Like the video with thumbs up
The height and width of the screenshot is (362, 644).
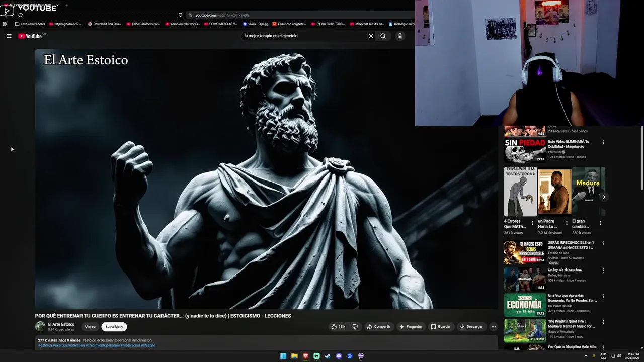point(338,327)
